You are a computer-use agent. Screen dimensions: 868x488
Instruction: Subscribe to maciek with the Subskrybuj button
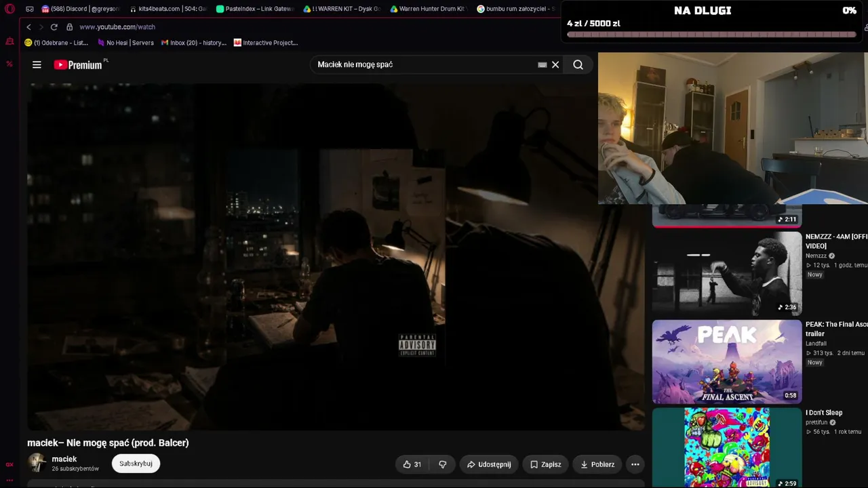pyautogui.click(x=136, y=464)
